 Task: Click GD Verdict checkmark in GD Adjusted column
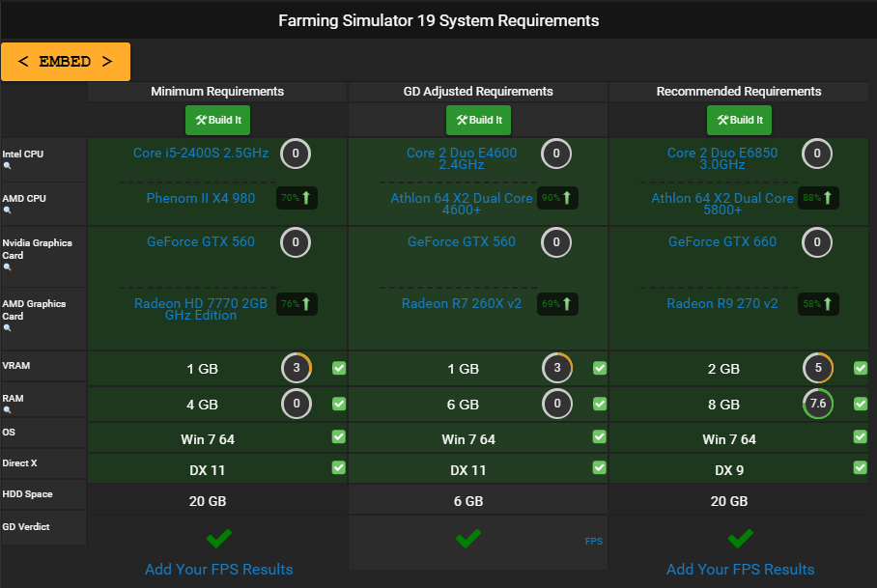point(468,538)
